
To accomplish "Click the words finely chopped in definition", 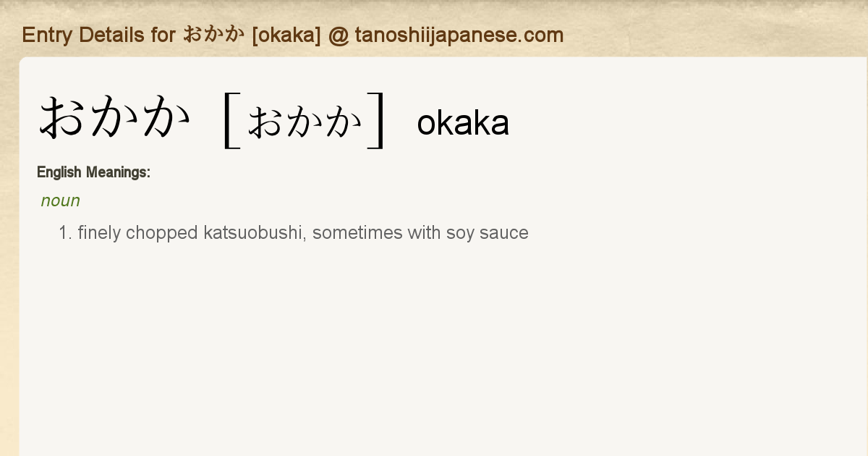I will (x=137, y=233).
